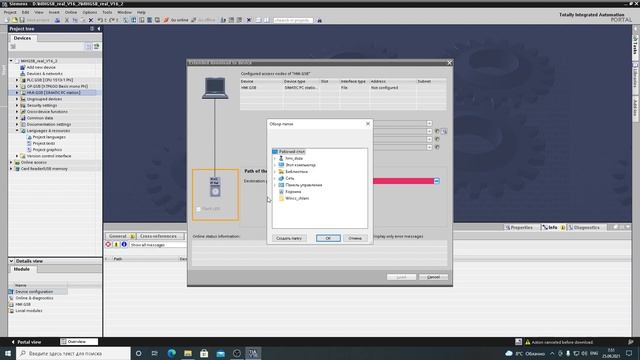Select the Рабочий стол folder
This screenshot has height=360, width=640.
coord(291,151)
